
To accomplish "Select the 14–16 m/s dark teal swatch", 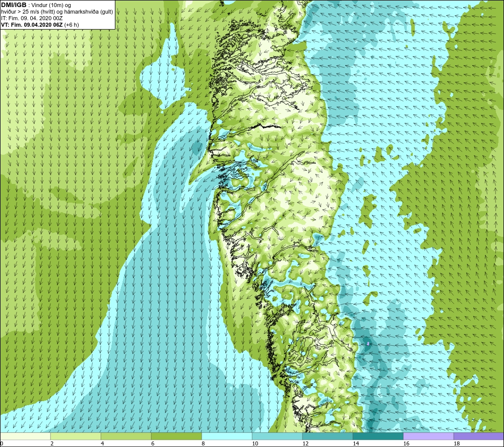I will point(378,436).
